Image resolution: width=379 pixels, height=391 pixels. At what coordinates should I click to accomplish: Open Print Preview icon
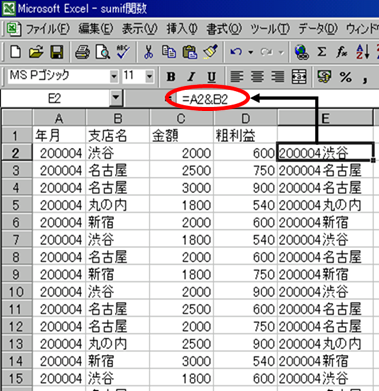[x=102, y=52]
